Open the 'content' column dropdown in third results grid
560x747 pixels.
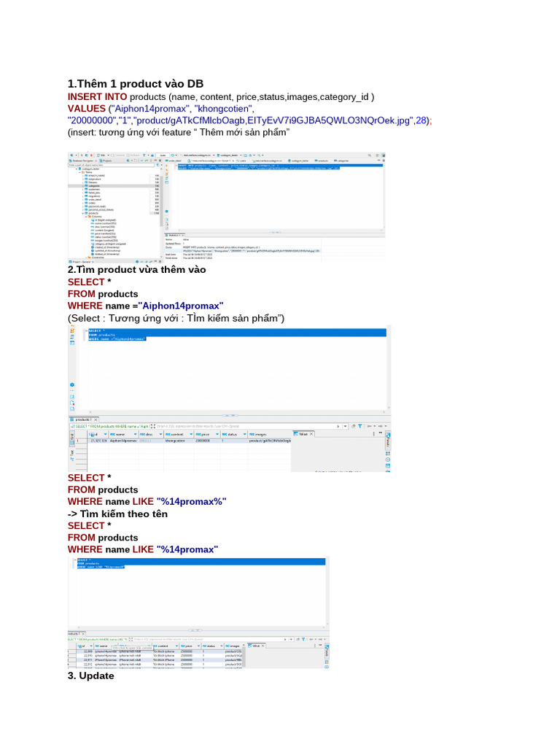tap(176, 646)
